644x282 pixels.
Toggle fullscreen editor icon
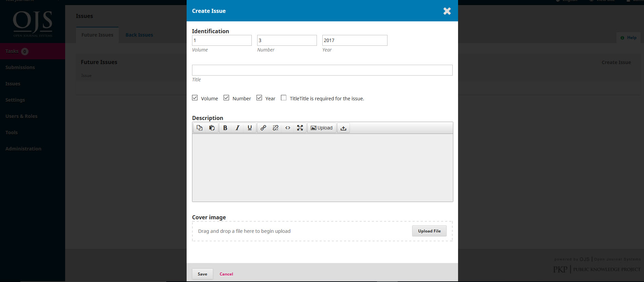tap(300, 128)
